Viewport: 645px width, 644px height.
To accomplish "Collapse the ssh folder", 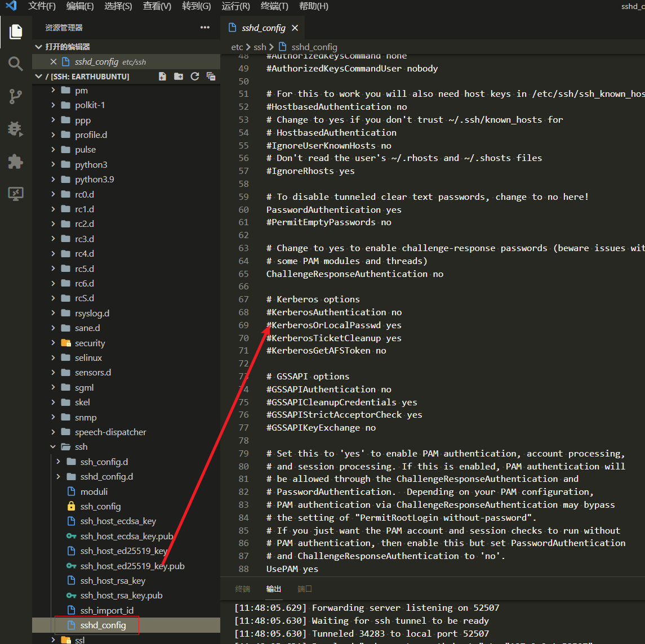I will click(x=81, y=447).
